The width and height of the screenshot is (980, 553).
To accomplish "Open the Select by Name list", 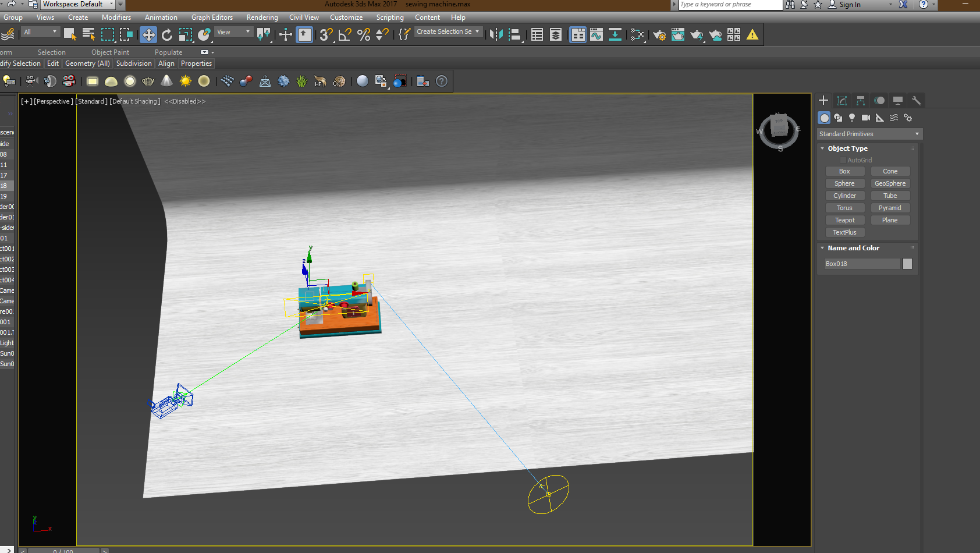I will click(x=88, y=35).
